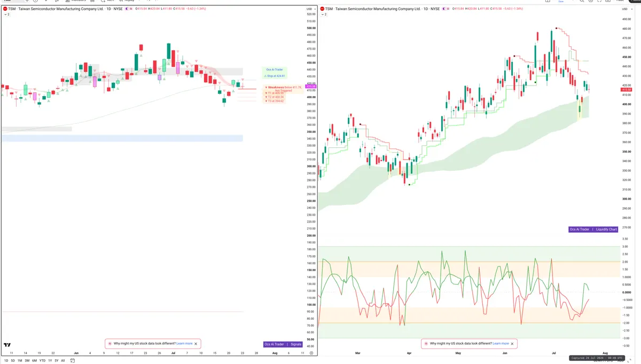Click the T3 at 394.42 target label
This screenshot has height=364, width=641.
pyautogui.click(x=275, y=101)
